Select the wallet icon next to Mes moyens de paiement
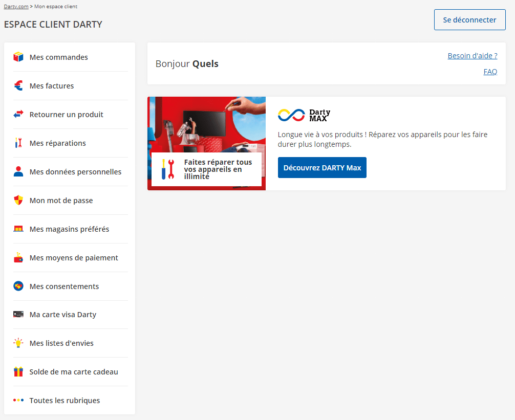This screenshot has width=515, height=420. (18, 257)
